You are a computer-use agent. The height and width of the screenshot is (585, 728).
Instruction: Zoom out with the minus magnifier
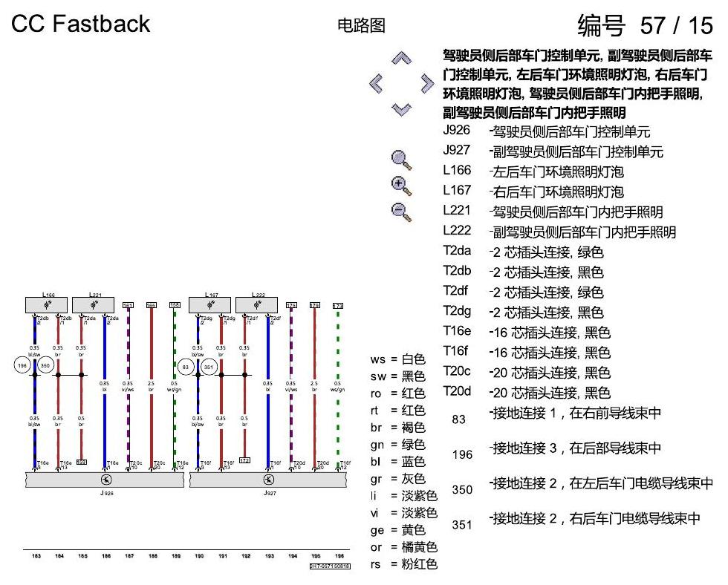[401, 212]
